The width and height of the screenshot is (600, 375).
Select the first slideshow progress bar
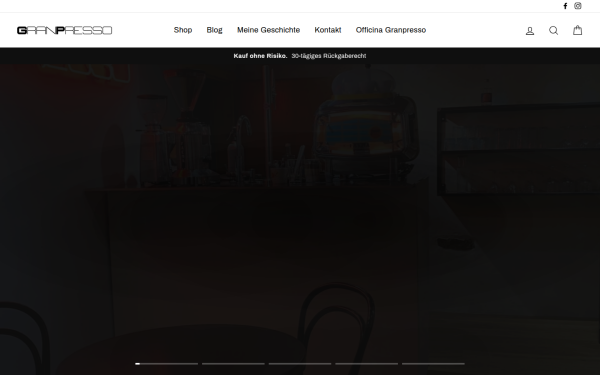[167, 364]
